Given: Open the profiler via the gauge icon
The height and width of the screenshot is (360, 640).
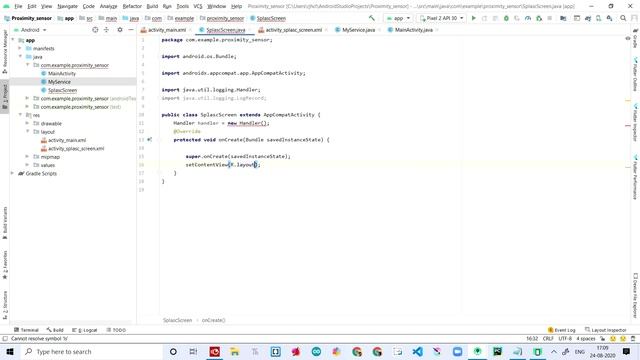Looking at the screenshot, I should tap(528, 18).
